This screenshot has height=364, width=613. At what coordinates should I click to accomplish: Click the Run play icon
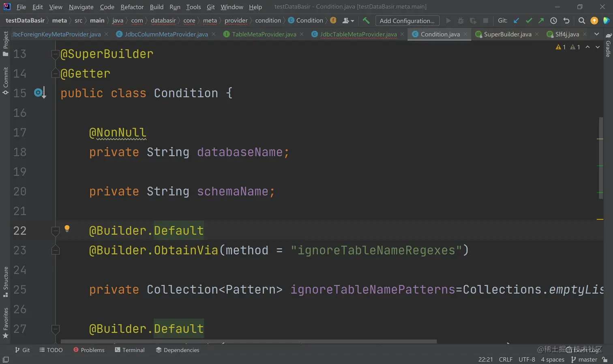pos(448,21)
